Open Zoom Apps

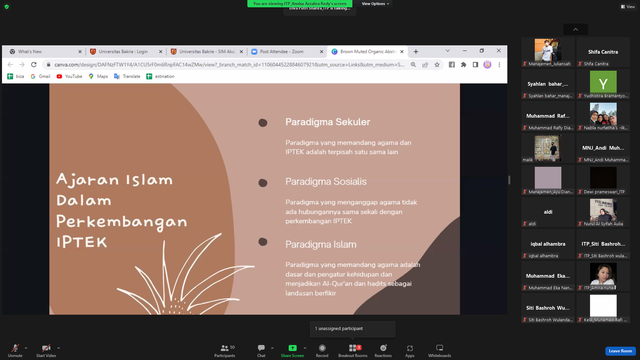tap(409, 350)
